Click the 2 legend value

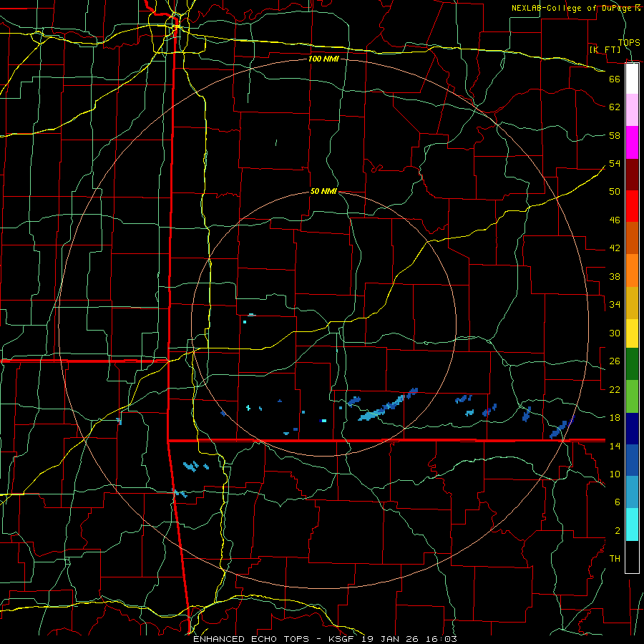[x=617, y=531]
